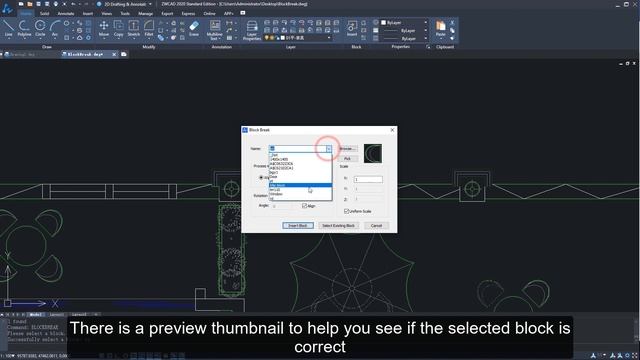
Task: Expand the layer name dropdown in Layer panel
Action: 329,38
